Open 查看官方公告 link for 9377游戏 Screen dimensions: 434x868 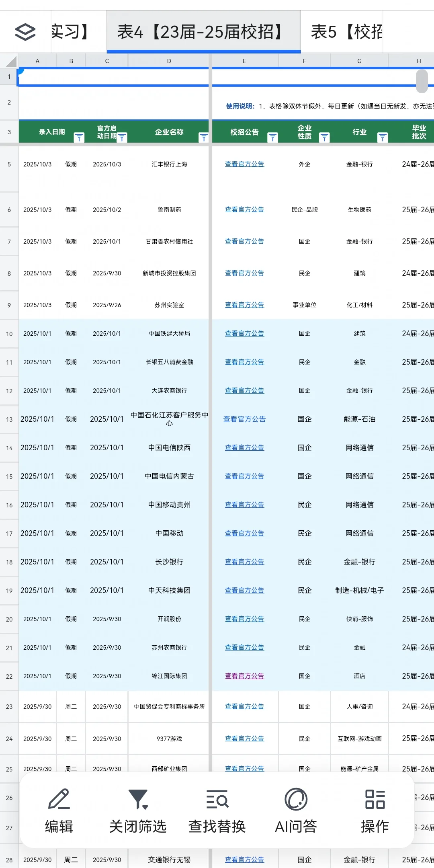click(244, 739)
